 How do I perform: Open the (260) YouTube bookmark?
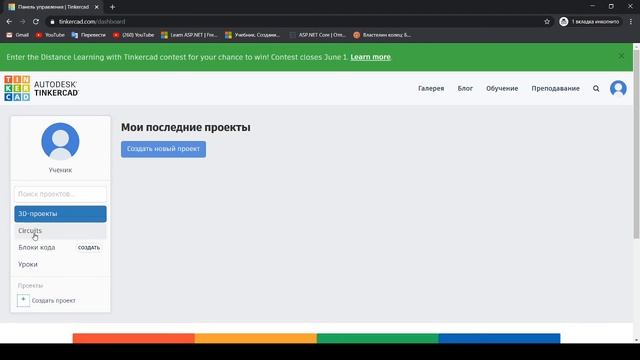[133, 35]
